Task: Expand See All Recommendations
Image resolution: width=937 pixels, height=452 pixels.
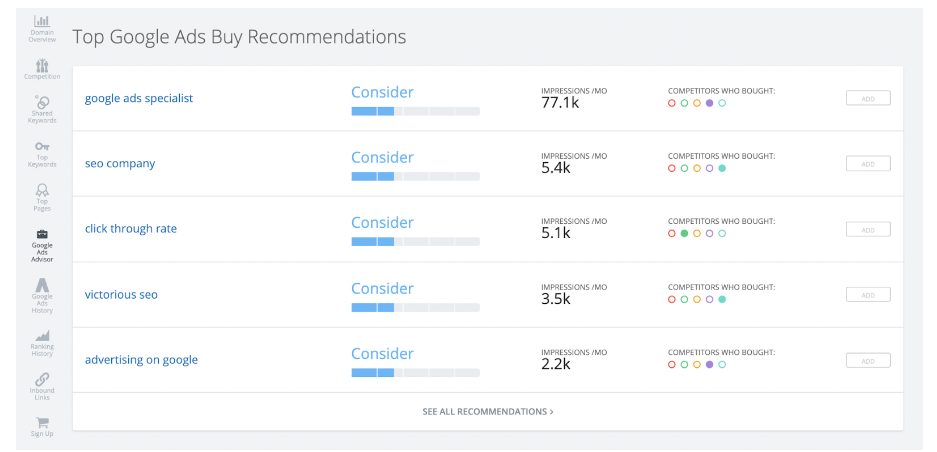Action: tap(488, 411)
